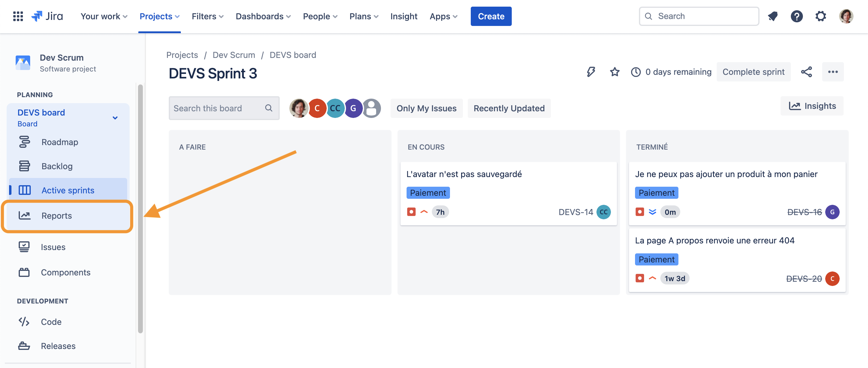Screen dimensions: 868x368
Task: Expand the Projects dropdown in navbar
Action: pos(159,15)
